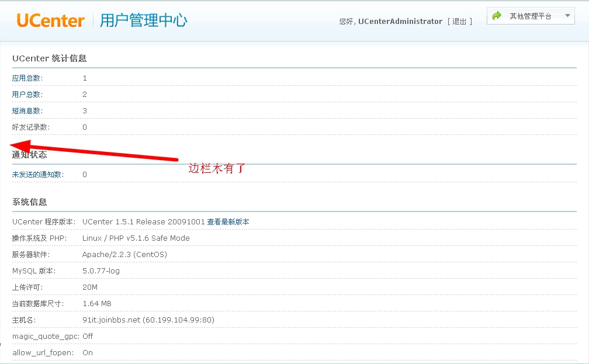The width and height of the screenshot is (589, 364).
Task: Select the magic_quote_gpc label
Action: (46, 337)
